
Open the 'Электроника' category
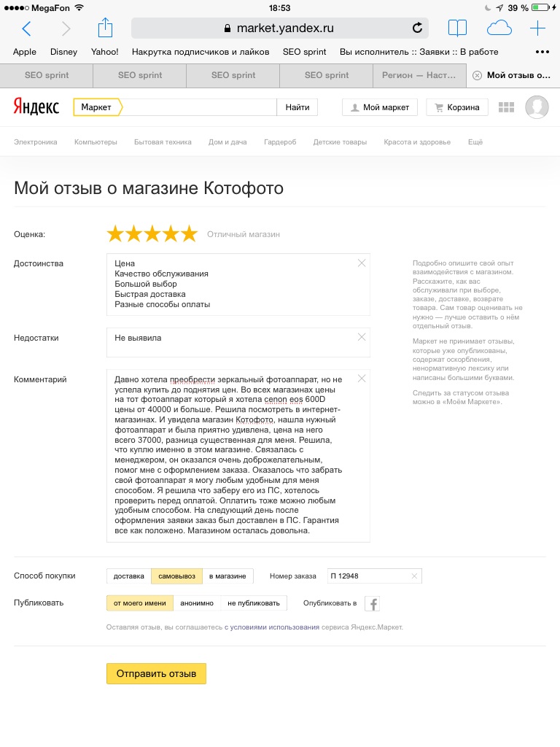pos(36,142)
